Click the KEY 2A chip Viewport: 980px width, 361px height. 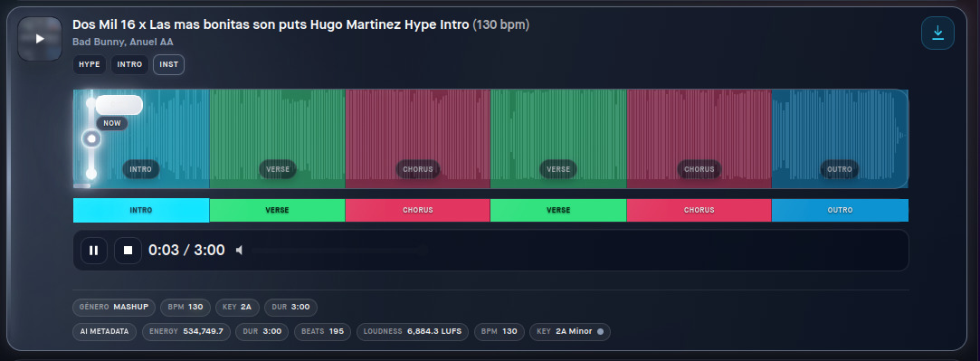[x=237, y=308]
